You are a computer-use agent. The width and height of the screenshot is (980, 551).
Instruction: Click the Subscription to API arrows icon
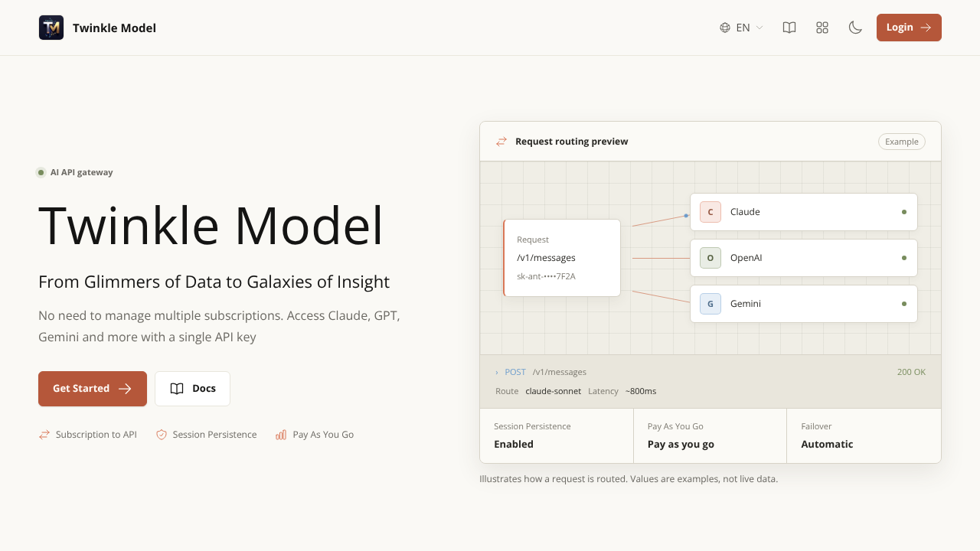click(x=44, y=435)
